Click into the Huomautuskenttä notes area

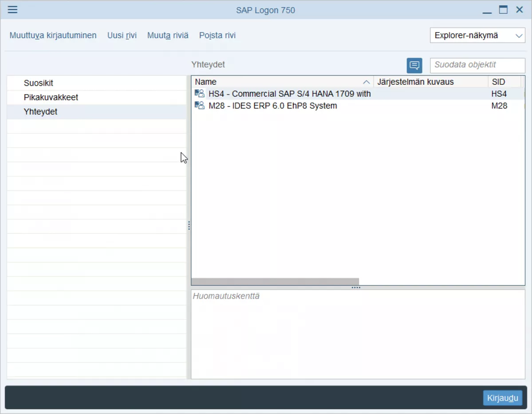358,334
